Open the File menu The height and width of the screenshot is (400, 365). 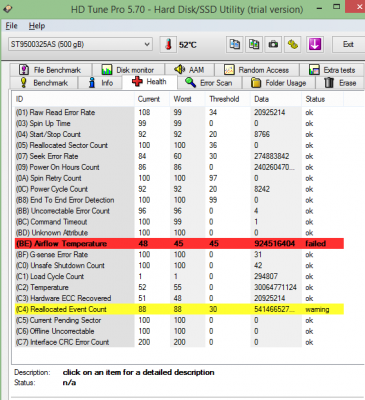[x=11, y=26]
